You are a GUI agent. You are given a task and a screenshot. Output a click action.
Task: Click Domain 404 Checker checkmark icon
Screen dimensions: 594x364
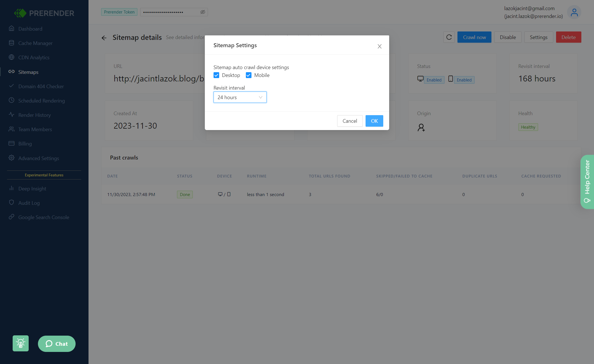pos(12,86)
